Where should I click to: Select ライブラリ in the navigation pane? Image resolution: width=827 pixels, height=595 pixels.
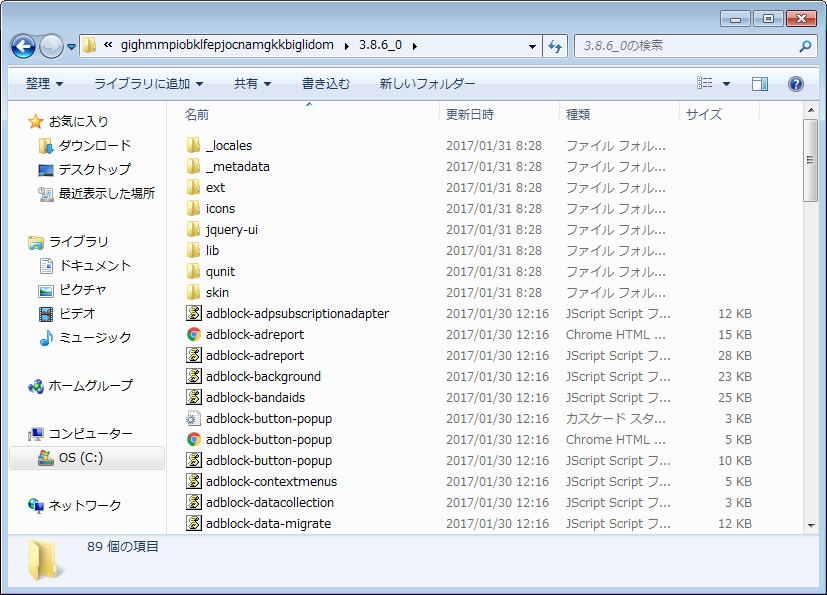click(x=78, y=242)
